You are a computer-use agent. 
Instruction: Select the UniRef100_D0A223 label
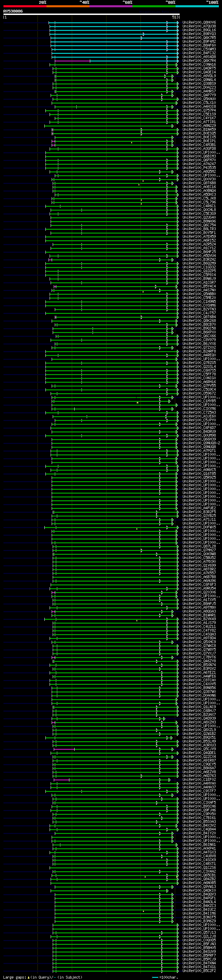(x=199, y=88)
